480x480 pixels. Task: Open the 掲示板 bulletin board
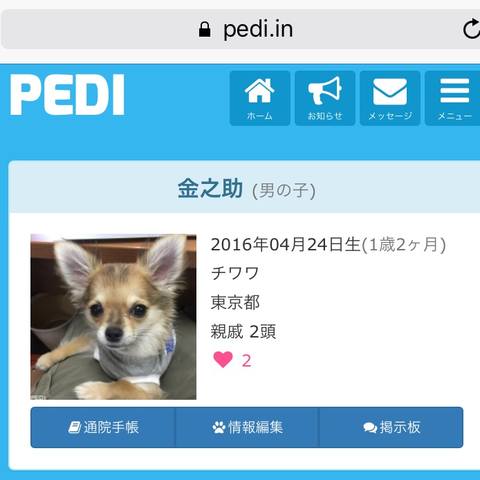coord(391,427)
